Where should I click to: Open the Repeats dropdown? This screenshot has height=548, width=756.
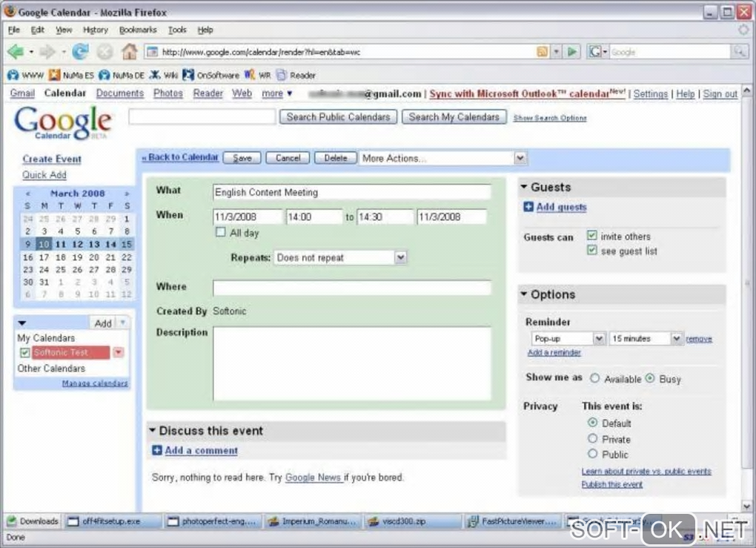[x=340, y=257]
